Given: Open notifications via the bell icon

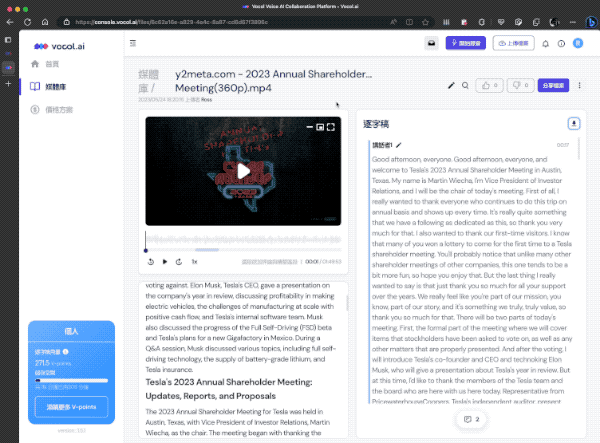Looking at the screenshot, I should point(546,44).
